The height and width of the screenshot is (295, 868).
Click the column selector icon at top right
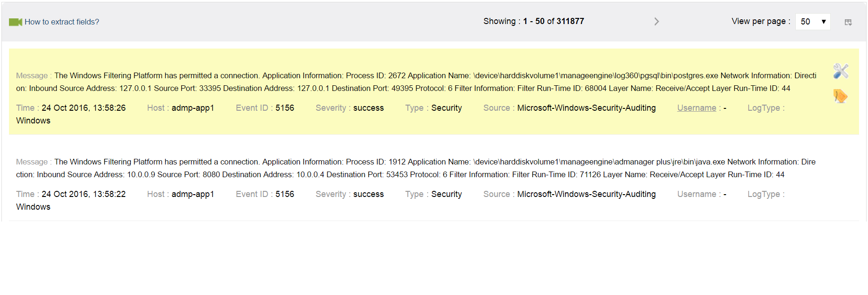[x=848, y=22]
